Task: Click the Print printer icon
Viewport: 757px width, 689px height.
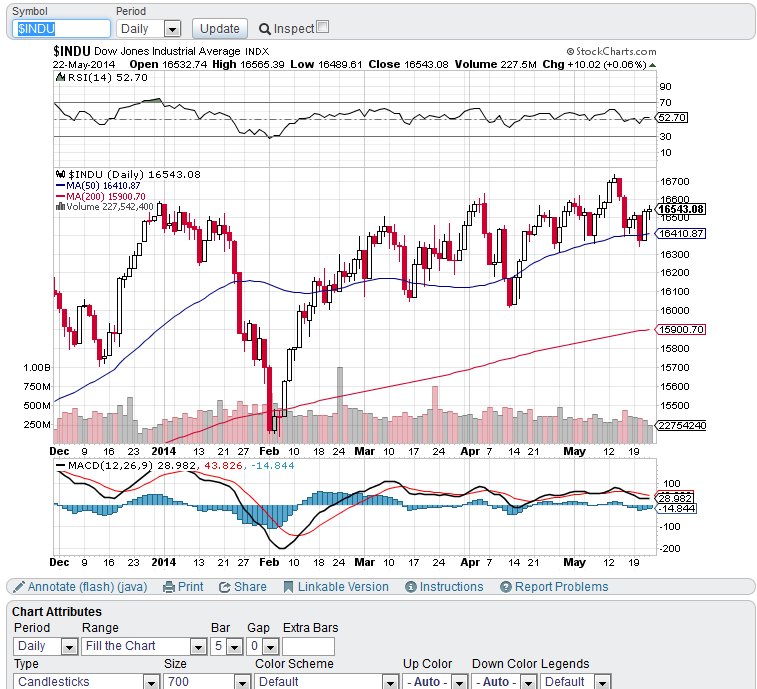Action: pos(169,587)
